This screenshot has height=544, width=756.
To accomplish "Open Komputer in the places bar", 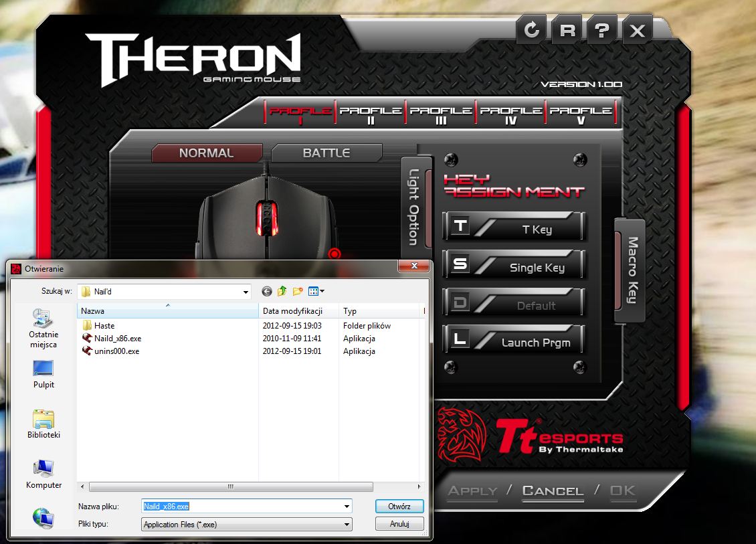I will pos(43,474).
